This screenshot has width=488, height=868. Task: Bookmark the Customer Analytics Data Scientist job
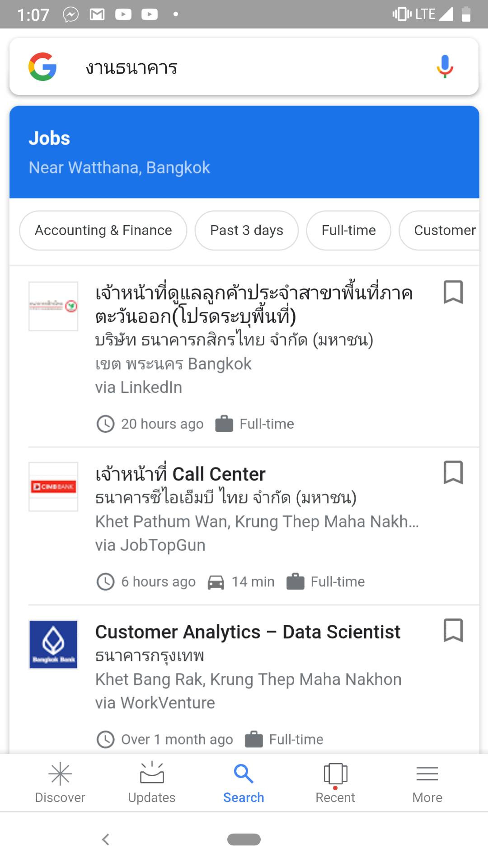(x=453, y=630)
